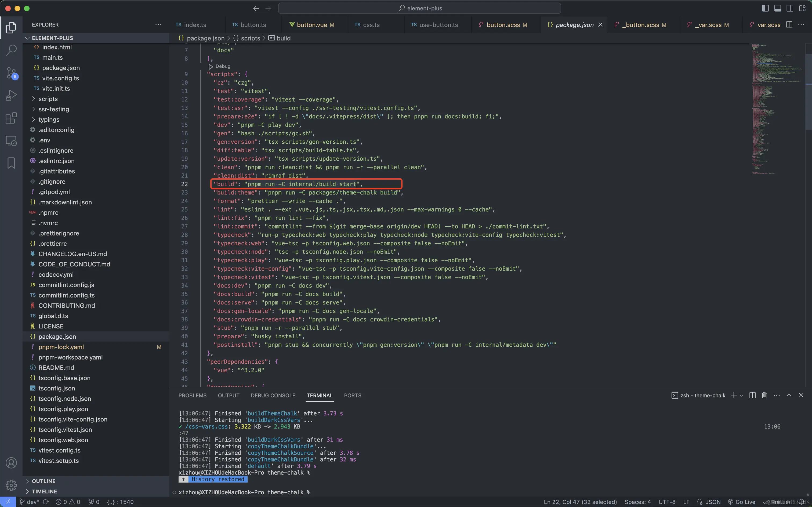This screenshot has width=812, height=507.
Task: Toggle bottom panel visibility
Action: coord(777,8)
